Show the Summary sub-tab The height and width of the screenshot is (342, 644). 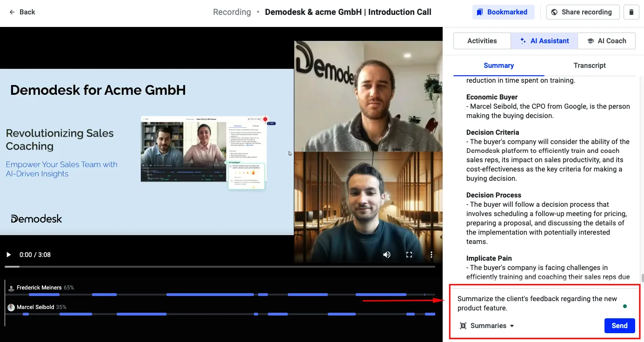[x=498, y=66]
